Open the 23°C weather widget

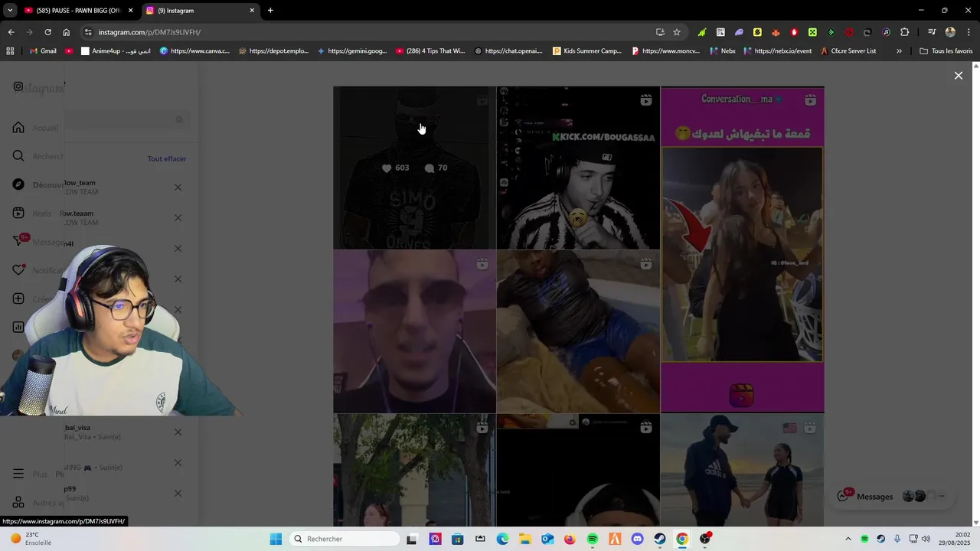31,539
